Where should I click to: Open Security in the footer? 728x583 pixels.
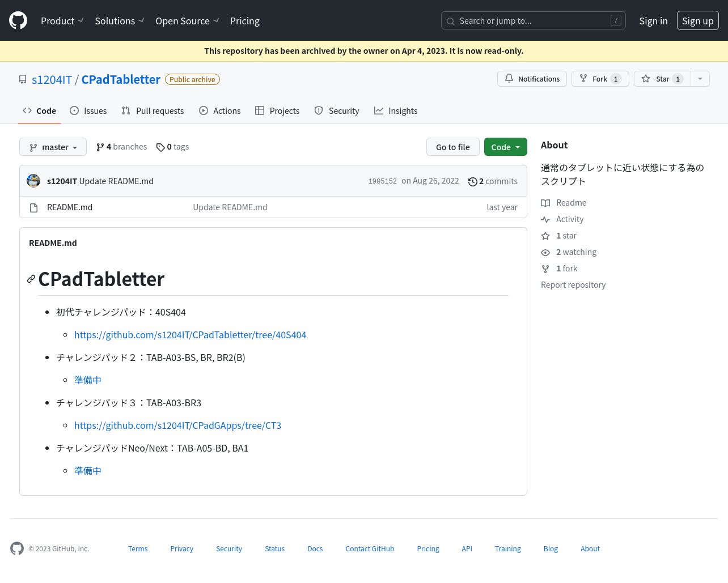tap(229, 549)
